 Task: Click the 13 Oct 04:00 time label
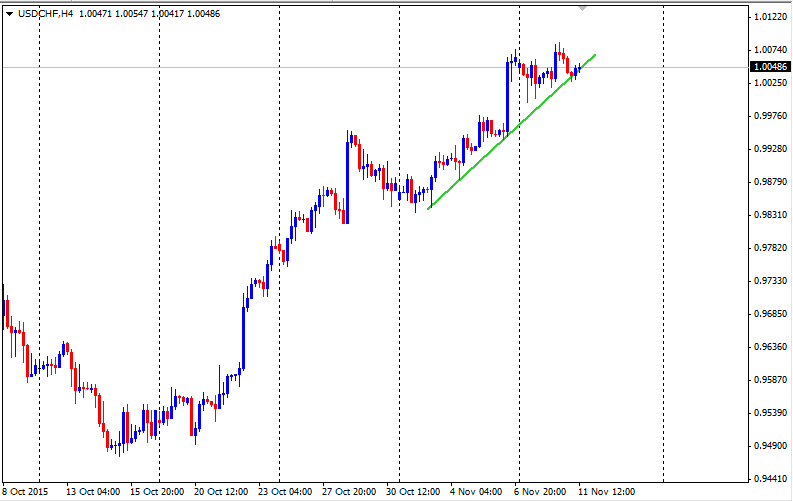(x=93, y=492)
